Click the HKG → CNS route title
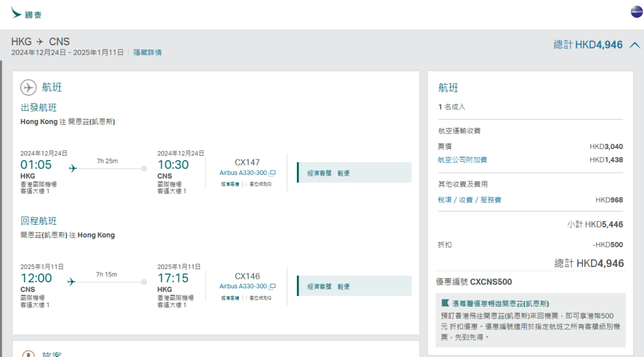This screenshot has width=644, height=357. coord(40,42)
